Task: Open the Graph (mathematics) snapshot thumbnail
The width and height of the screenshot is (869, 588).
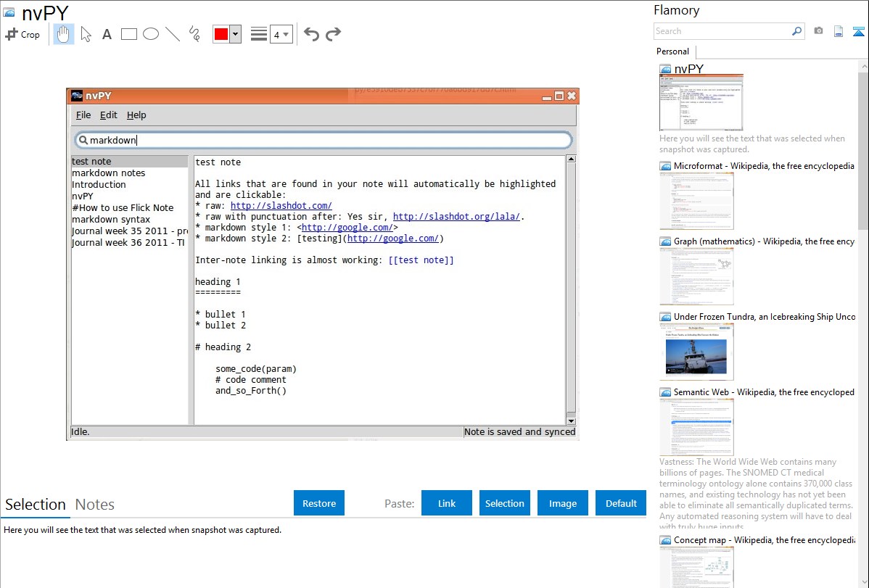Action: (x=696, y=276)
